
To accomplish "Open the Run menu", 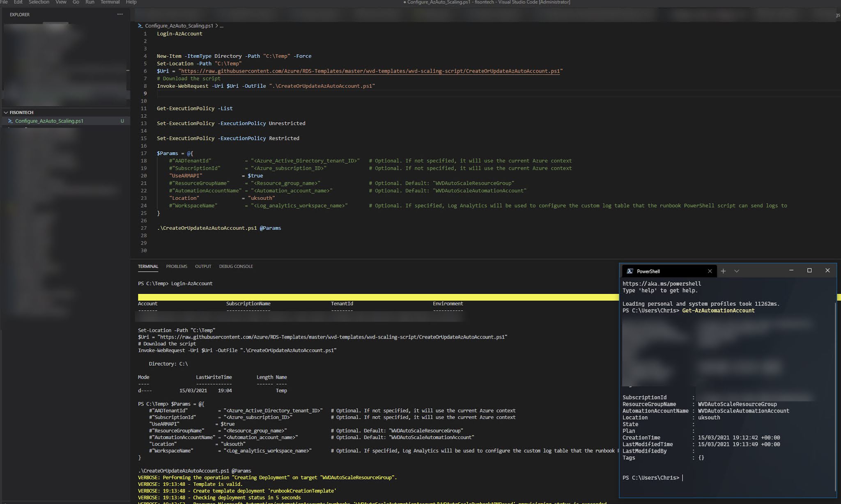I will tap(90, 2).
